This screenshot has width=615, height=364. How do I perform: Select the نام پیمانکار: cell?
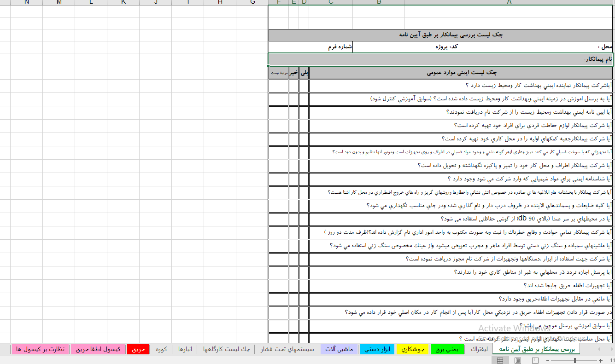pyautogui.click(x=441, y=60)
